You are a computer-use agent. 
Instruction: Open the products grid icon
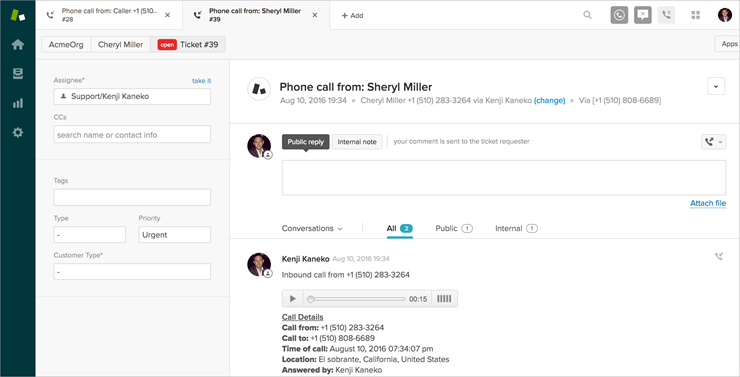(x=695, y=15)
